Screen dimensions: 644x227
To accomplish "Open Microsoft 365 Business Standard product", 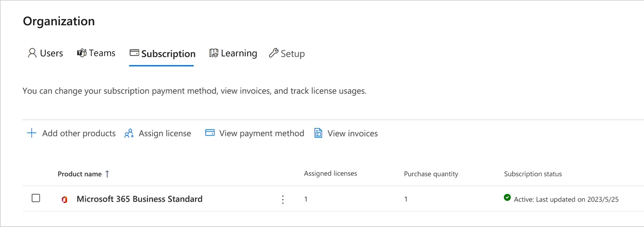I will 140,199.
